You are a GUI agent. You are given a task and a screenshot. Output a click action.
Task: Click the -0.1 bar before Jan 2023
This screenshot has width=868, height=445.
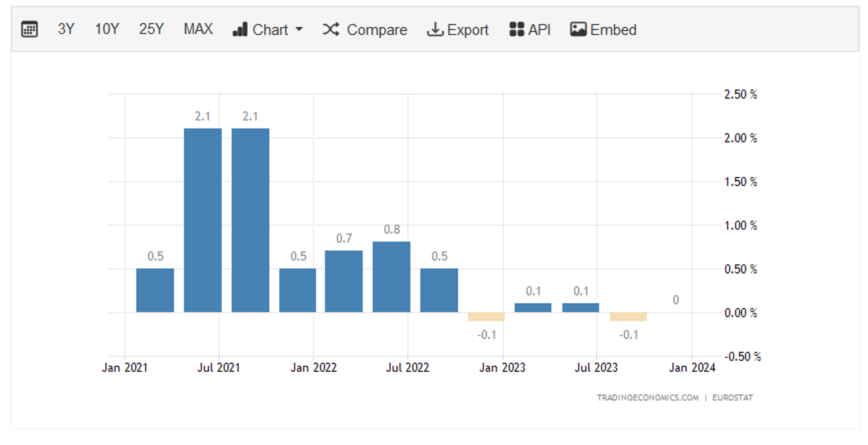click(486, 317)
